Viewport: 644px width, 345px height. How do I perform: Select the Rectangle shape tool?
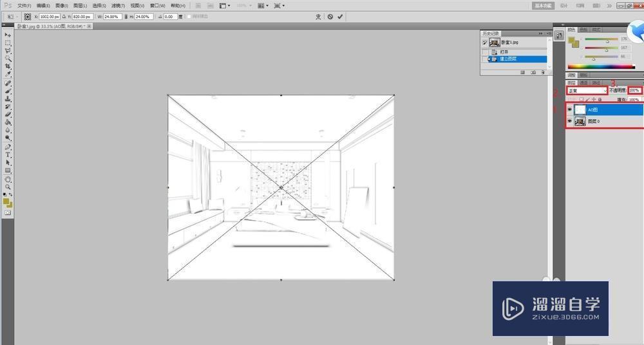point(7,171)
